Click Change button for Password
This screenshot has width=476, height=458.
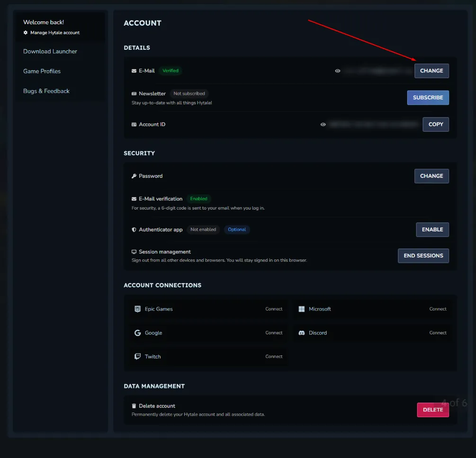[x=431, y=176]
